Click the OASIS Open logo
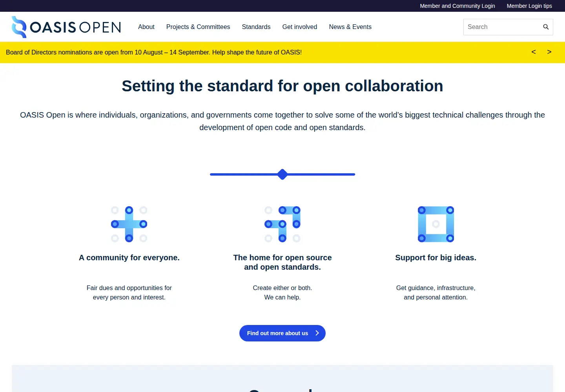This screenshot has width=565, height=392. click(x=66, y=27)
